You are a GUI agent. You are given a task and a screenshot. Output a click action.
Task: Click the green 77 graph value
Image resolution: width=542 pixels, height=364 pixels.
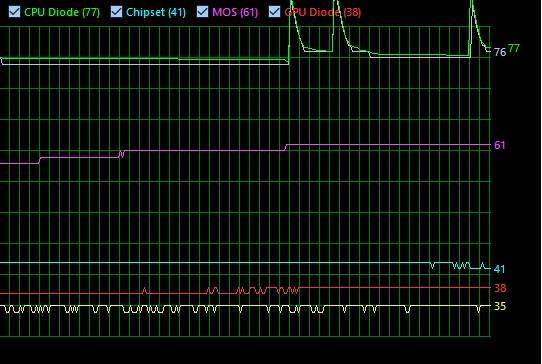point(514,48)
